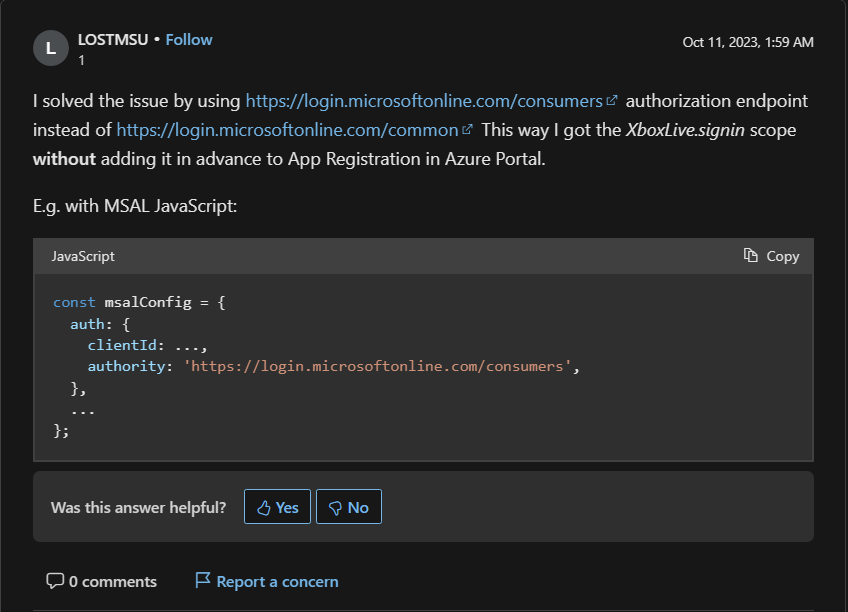This screenshot has width=848, height=612.
Task: Click the comment bubble icon
Action: pyautogui.click(x=57, y=581)
